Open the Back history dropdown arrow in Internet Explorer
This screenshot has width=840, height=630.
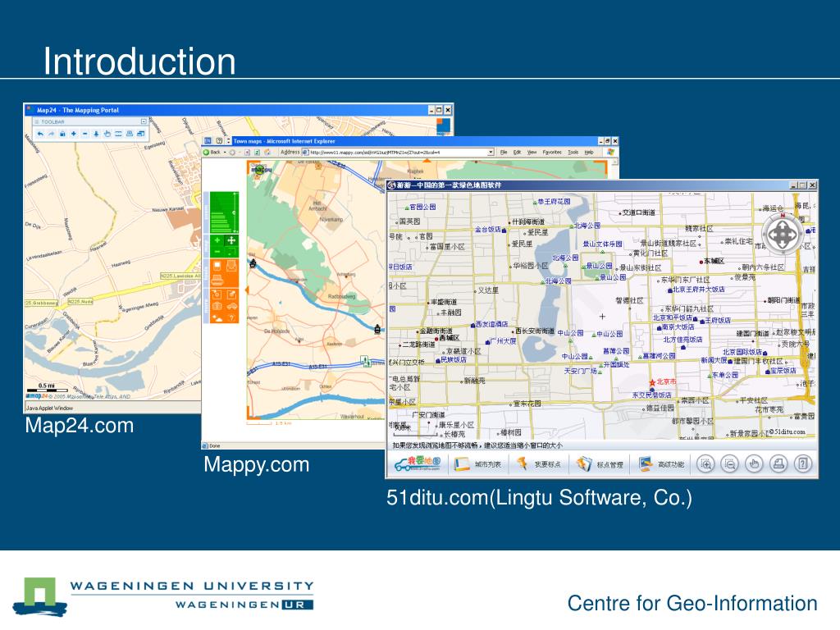point(225,152)
